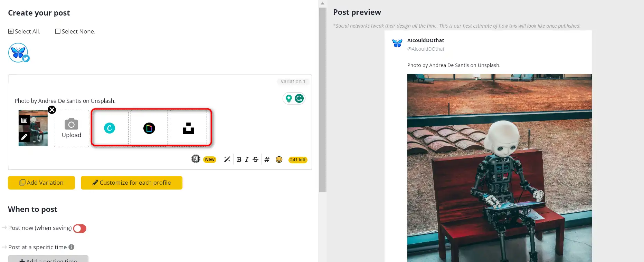The height and width of the screenshot is (262, 644).
Task: Click the caption text in the post preview
Action: (x=454, y=65)
